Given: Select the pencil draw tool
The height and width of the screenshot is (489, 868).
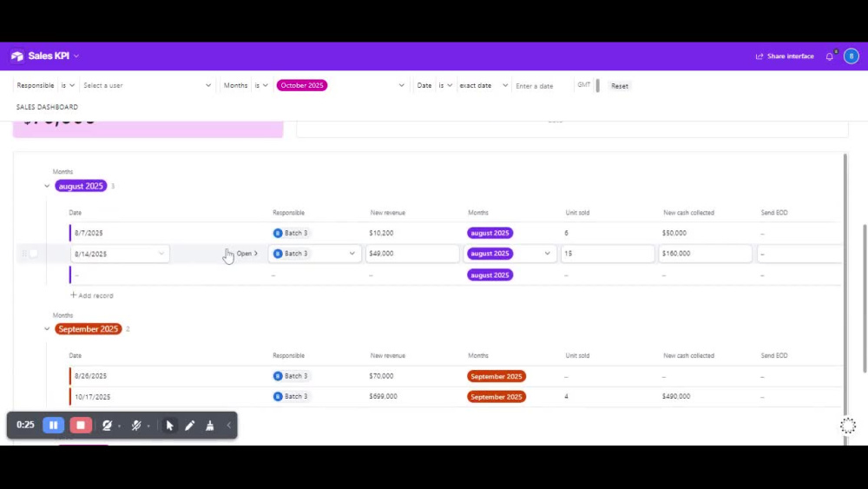Looking at the screenshot, I should pyautogui.click(x=190, y=426).
